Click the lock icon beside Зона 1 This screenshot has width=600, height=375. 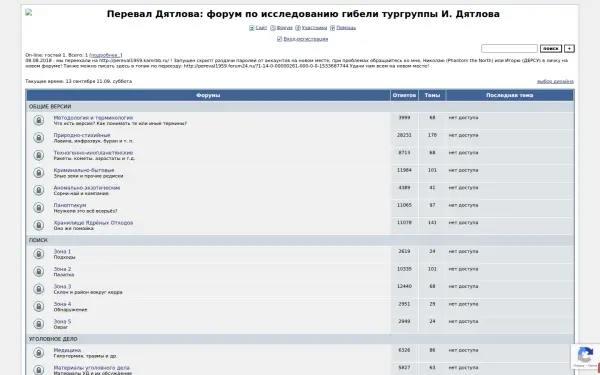[38, 254]
